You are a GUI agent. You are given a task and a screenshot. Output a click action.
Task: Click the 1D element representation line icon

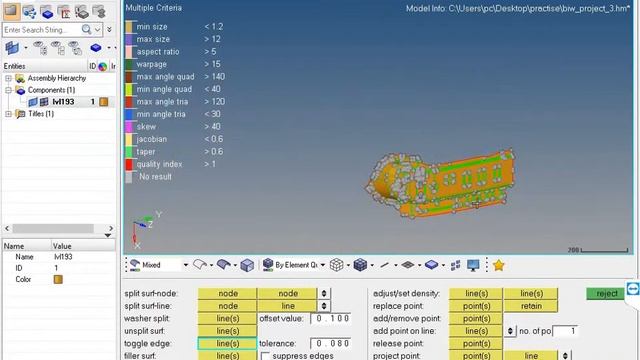(x=384, y=265)
